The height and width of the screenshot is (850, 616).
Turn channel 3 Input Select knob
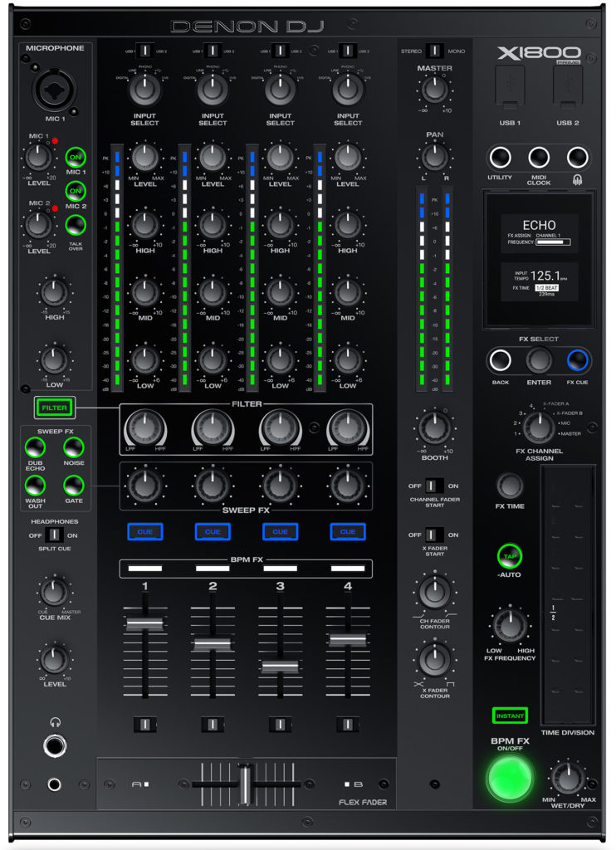click(281, 90)
